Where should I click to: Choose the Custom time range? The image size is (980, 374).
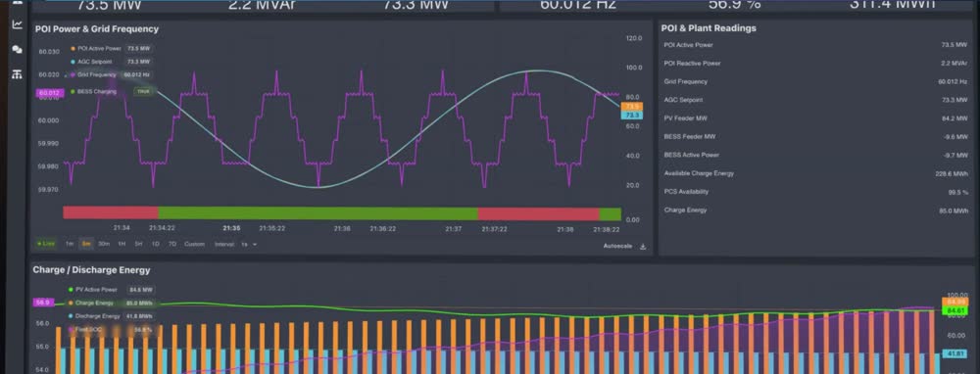[x=194, y=244]
